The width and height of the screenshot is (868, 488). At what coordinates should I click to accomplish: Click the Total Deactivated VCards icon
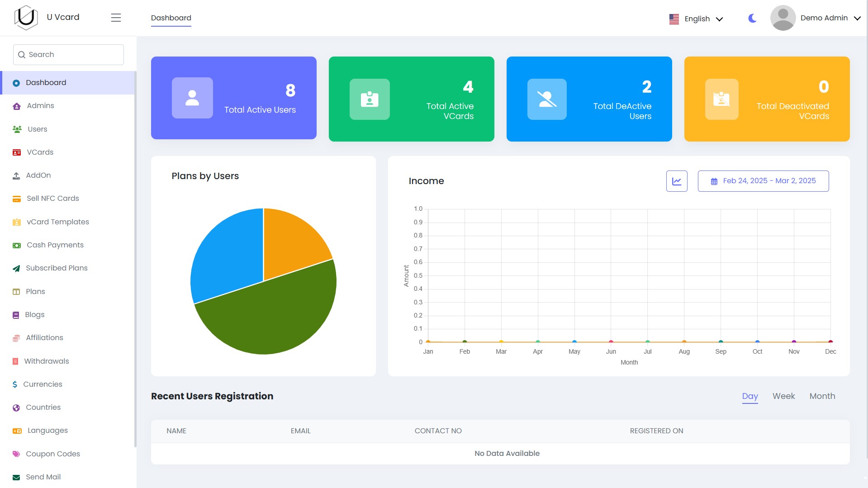(x=721, y=99)
